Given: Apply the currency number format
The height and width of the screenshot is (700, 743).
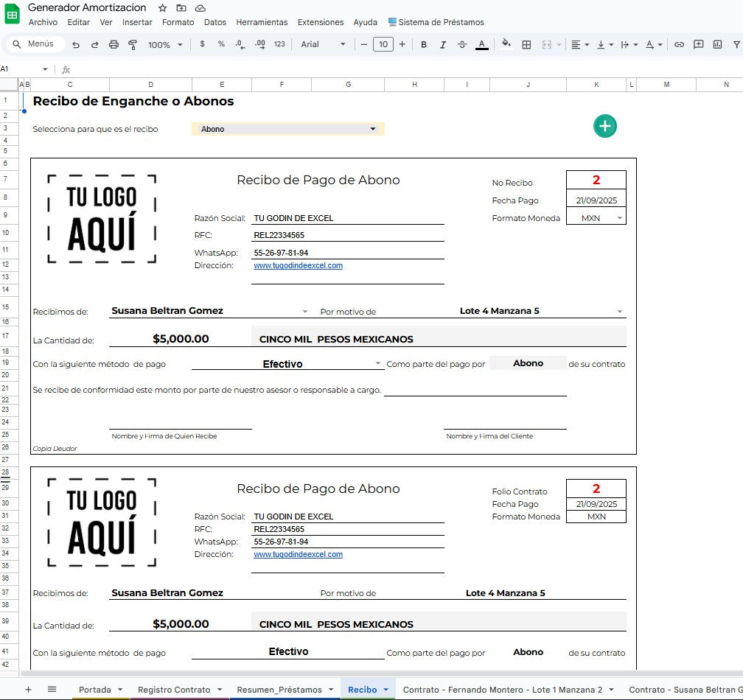Looking at the screenshot, I should [x=201, y=44].
